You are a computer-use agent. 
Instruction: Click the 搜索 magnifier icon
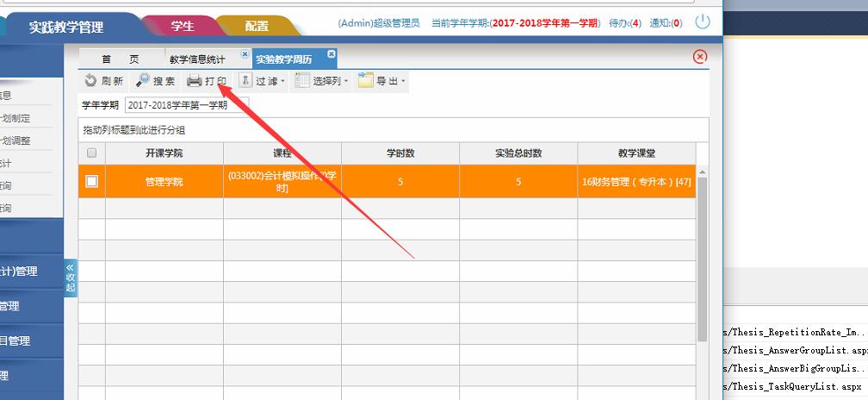pyautogui.click(x=143, y=81)
